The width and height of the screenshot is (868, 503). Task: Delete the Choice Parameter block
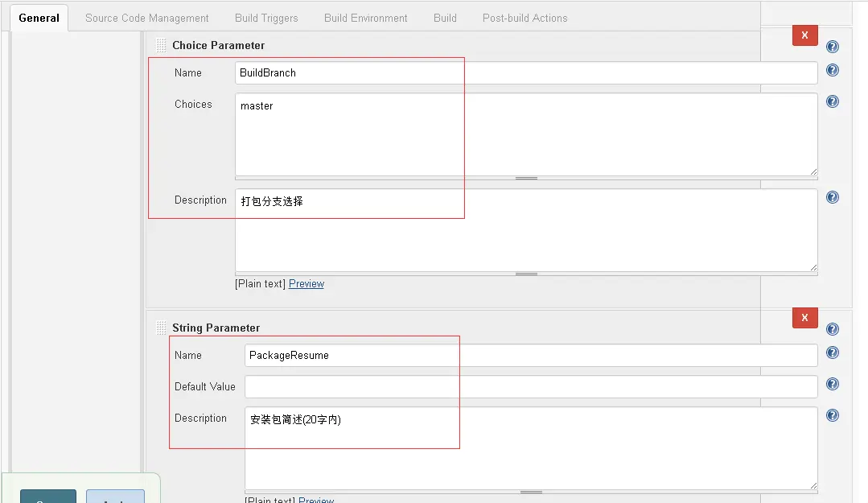[x=804, y=35]
